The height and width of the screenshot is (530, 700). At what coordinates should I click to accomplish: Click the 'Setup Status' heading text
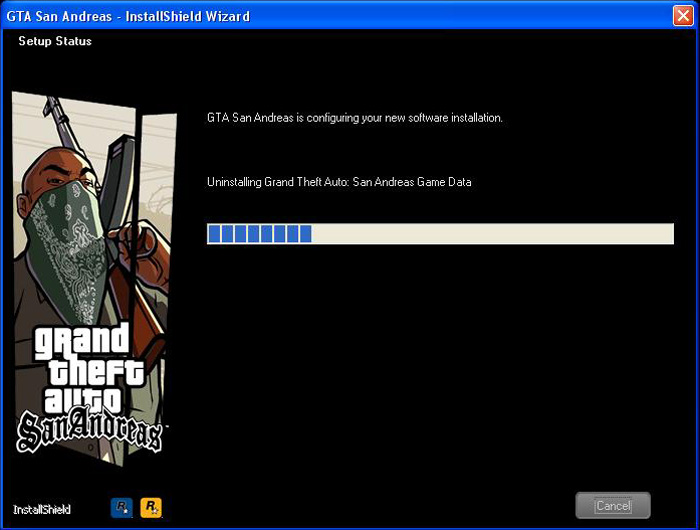(55, 41)
